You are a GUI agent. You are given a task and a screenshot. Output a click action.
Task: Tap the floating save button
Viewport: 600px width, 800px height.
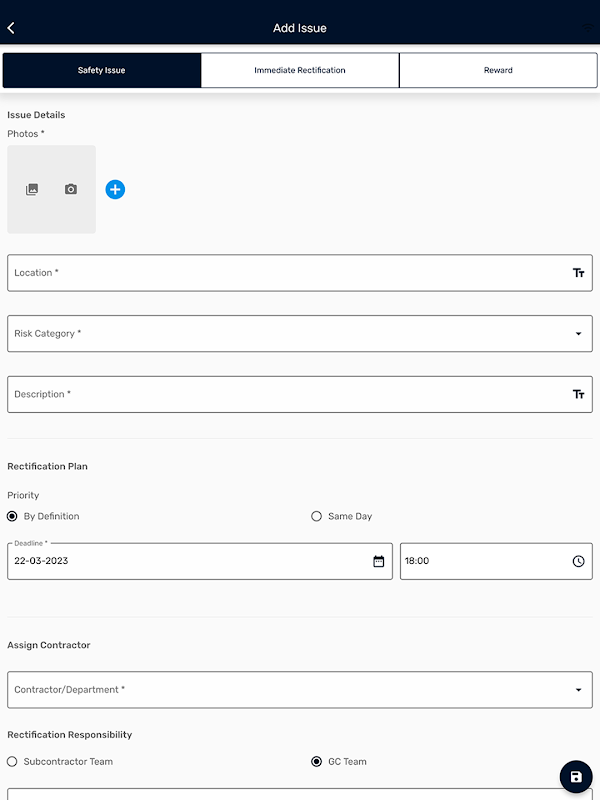(576, 777)
